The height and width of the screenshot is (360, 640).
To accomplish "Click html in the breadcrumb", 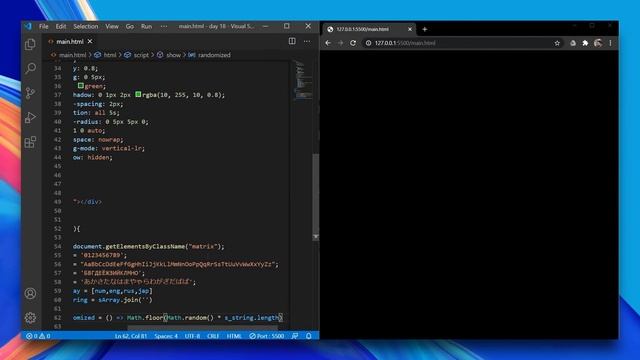I will click(110, 55).
